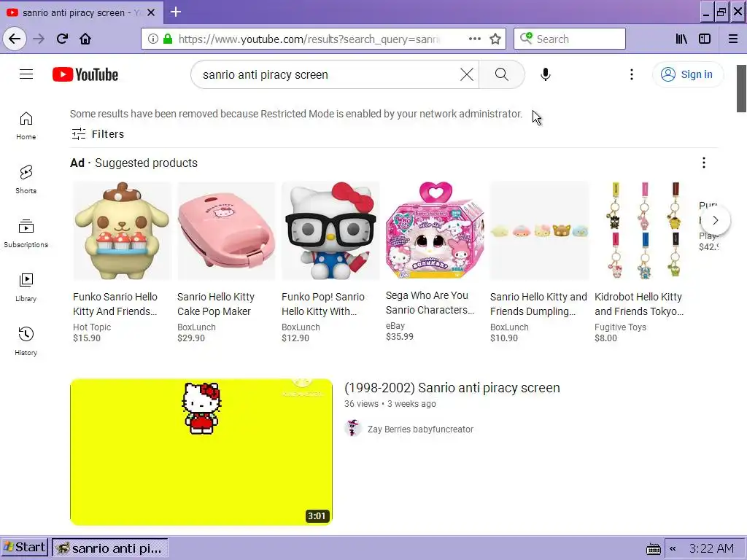The width and height of the screenshot is (747, 560).
Task: Open Sega Who Are You Sanrio Characters link
Action: pos(430,303)
